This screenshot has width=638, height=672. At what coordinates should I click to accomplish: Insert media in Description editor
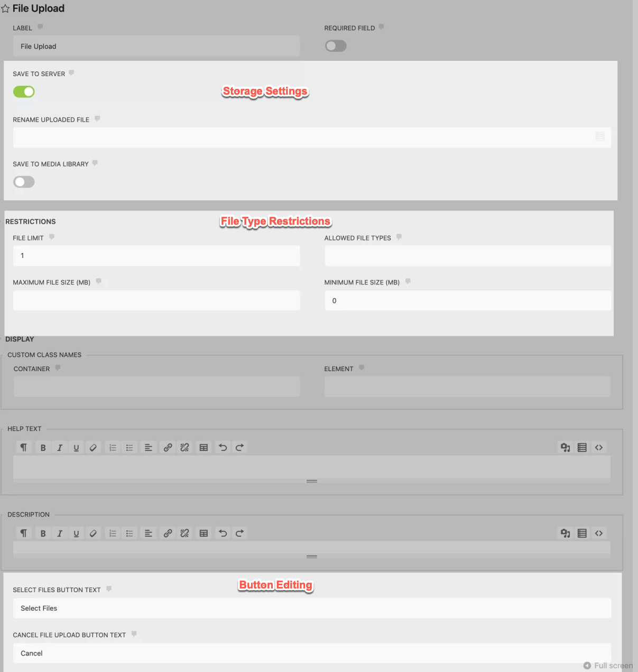565,533
